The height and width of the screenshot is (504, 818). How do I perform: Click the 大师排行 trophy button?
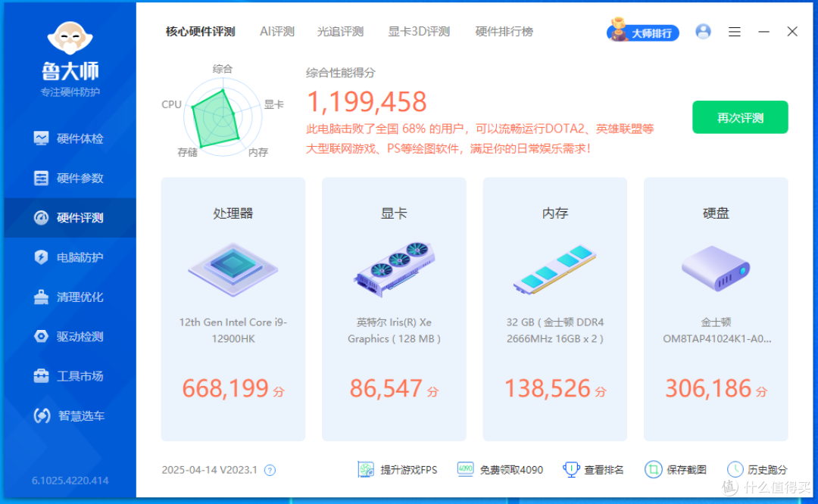pyautogui.click(x=643, y=31)
